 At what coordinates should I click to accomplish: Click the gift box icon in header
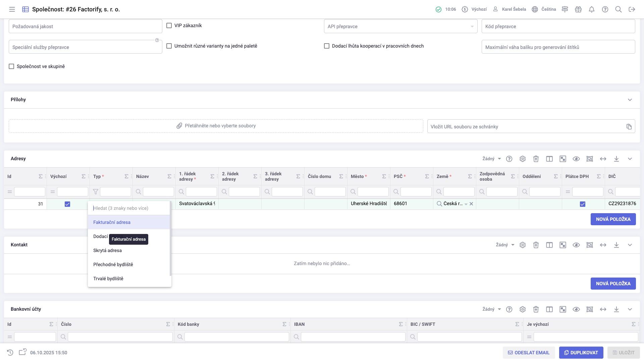point(578,9)
